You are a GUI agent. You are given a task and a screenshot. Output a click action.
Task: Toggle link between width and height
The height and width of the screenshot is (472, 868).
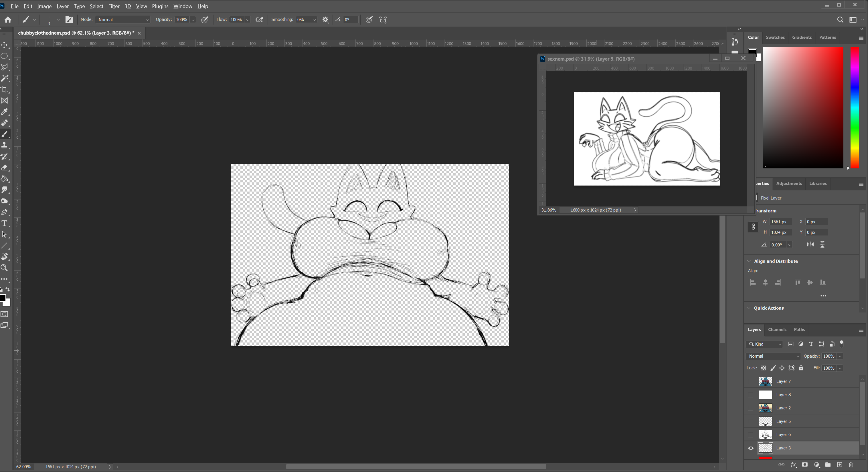tap(753, 227)
